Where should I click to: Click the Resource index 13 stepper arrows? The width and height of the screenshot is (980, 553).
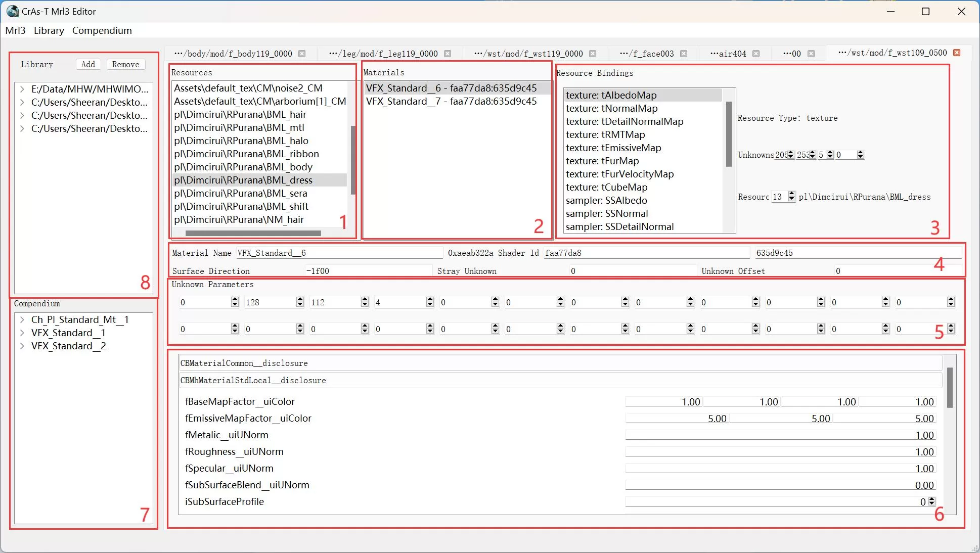point(792,197)
